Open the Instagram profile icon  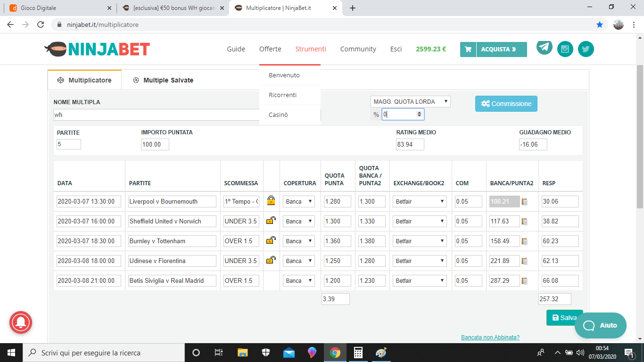point(565,49)
